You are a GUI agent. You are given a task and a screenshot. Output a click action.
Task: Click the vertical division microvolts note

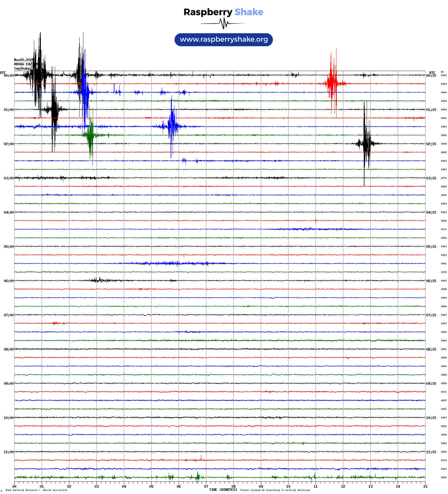[36, 490]
